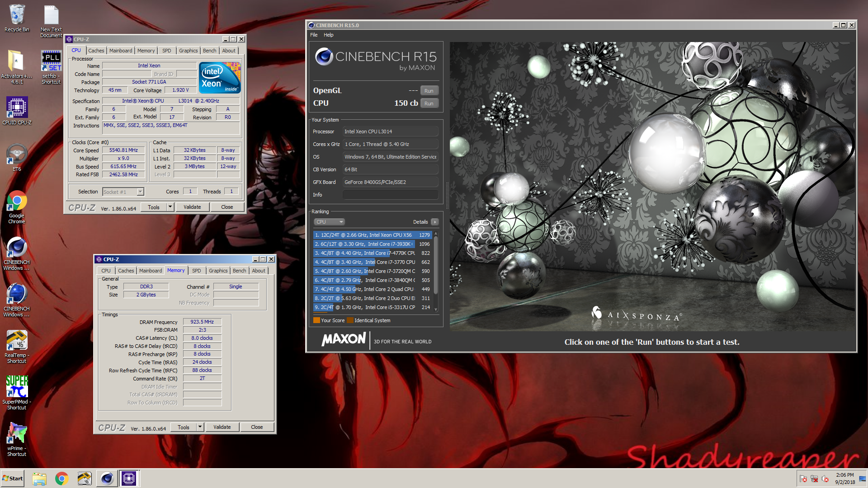Switch to CPU-Z in the taskbar
The image size is (868, 488).
(129, 479)
